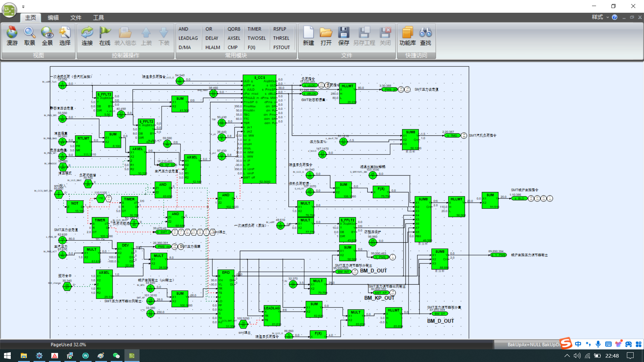This screenshot has height=362, width=644.
Task: Activate the 选择 selection tool
Action: pyautogui.click(x=65, y=33)
